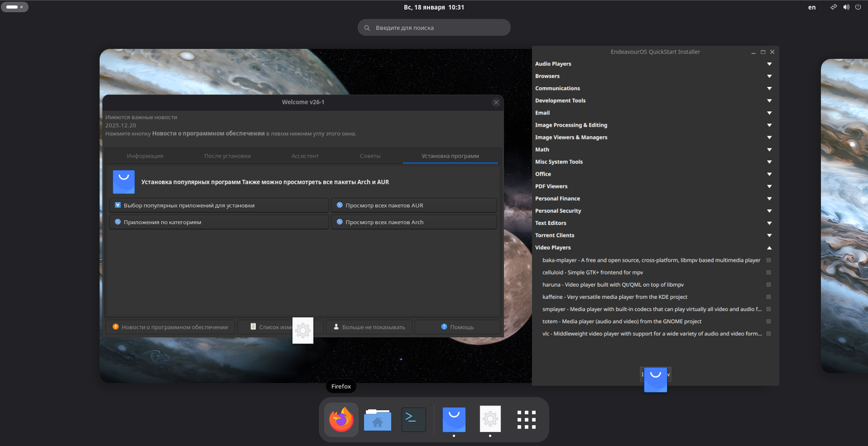
Task: Expand the Development Tools category
Action: point(769,101)
